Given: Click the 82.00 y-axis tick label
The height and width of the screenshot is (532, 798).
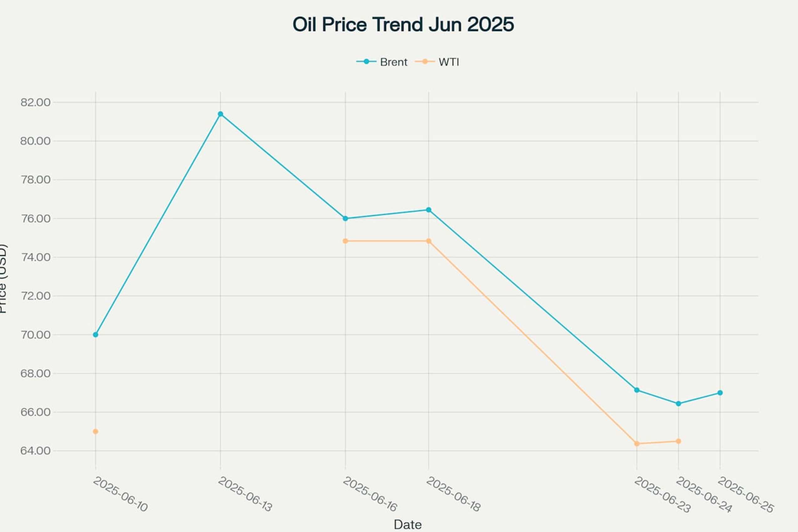Looking at the screenshot, I should click(x=35, y=102).
